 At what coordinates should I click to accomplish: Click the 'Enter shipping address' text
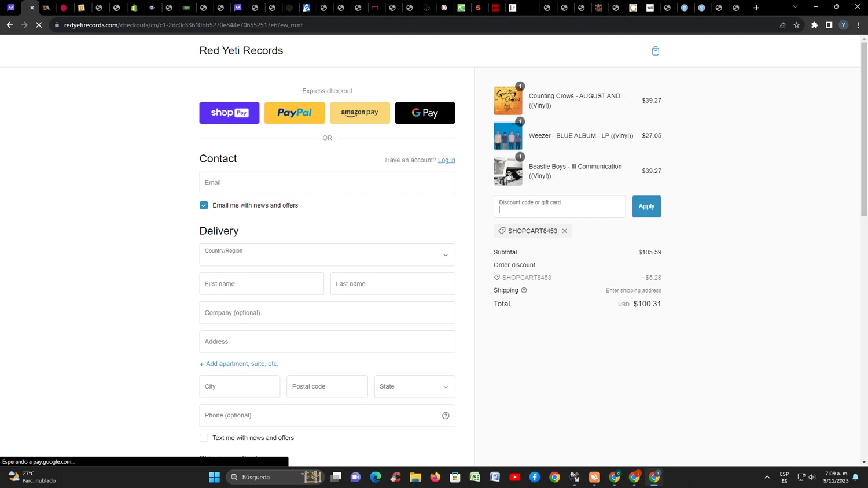pyautogui.click(x=633, y=291)
